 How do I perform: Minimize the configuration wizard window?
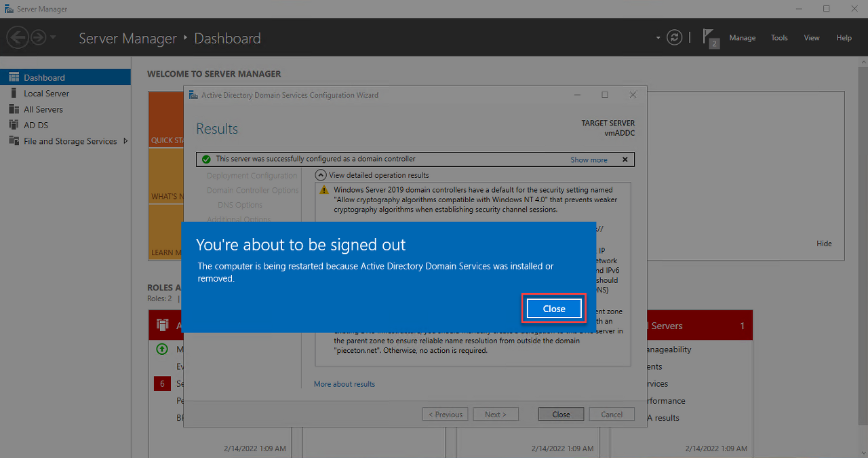point(578,95)
